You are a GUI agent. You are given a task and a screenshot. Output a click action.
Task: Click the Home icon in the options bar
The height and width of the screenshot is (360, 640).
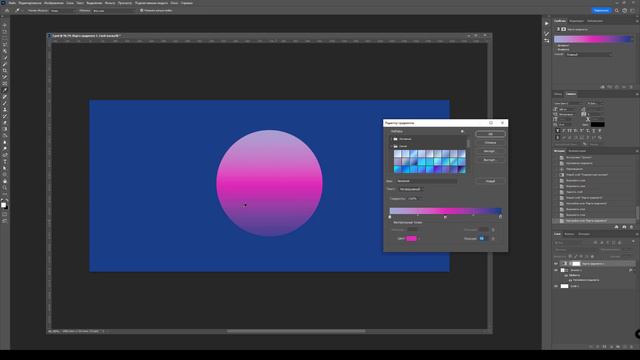pyautogui.click(x=7, y=11)
